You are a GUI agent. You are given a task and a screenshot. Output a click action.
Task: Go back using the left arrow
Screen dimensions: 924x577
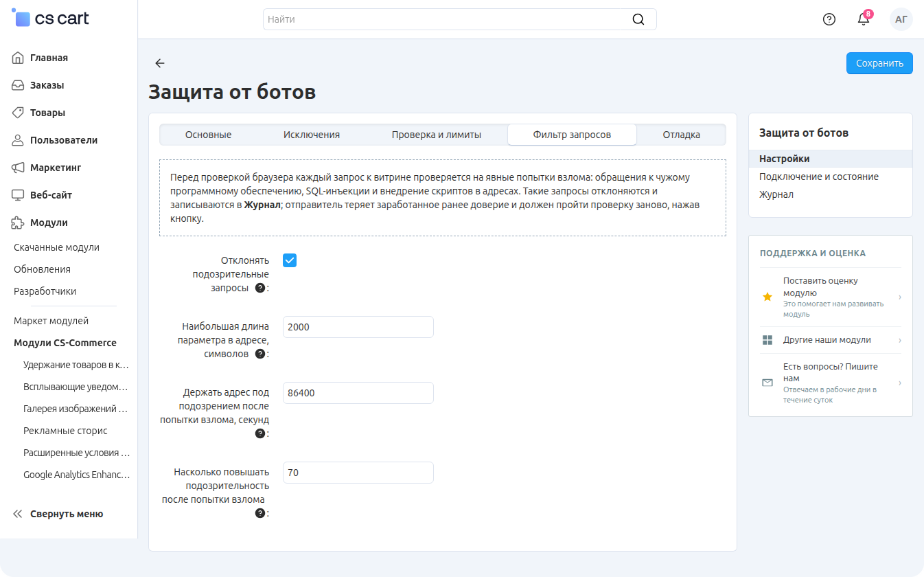click(x=160, y=63)
